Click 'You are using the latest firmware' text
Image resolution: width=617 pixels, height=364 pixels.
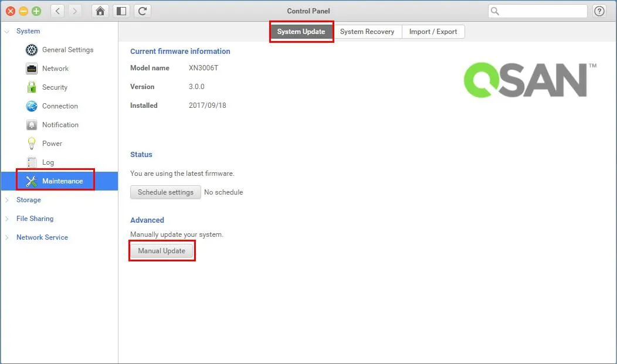[x=182, y=174]
